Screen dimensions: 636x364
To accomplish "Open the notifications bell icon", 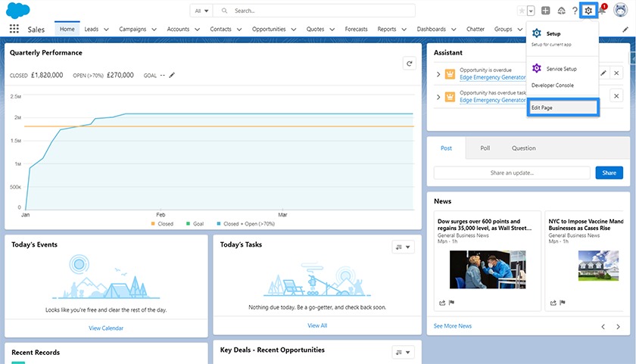I will (x=603, y=10).
